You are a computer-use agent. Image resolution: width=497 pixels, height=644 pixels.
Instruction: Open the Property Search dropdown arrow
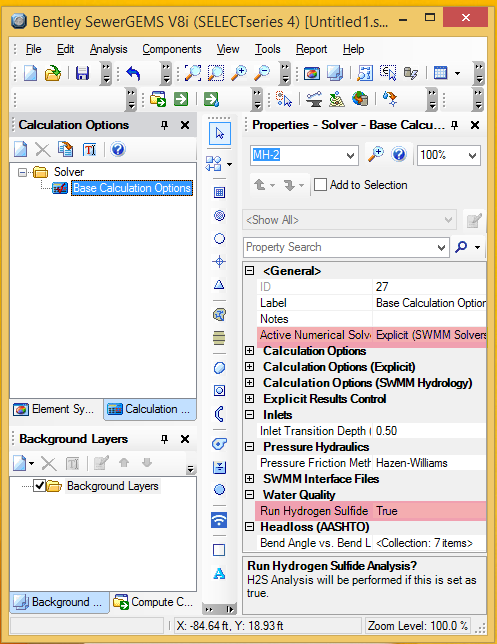click(x=441, y=247)
